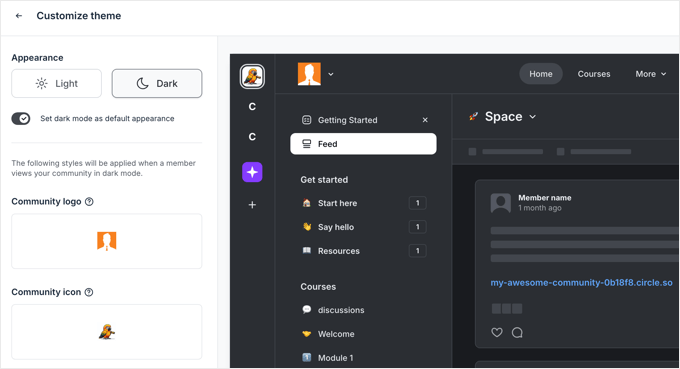The image size is (680, 369).
Task: Click the Get started section heading
Action: pyautogui.click(x=324, y=180)
